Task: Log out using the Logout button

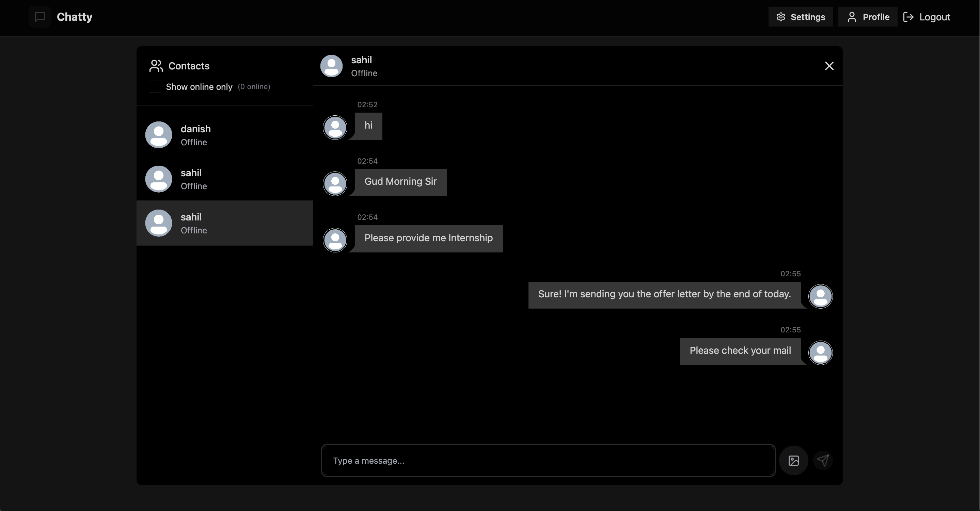Action: coord(927,17)
